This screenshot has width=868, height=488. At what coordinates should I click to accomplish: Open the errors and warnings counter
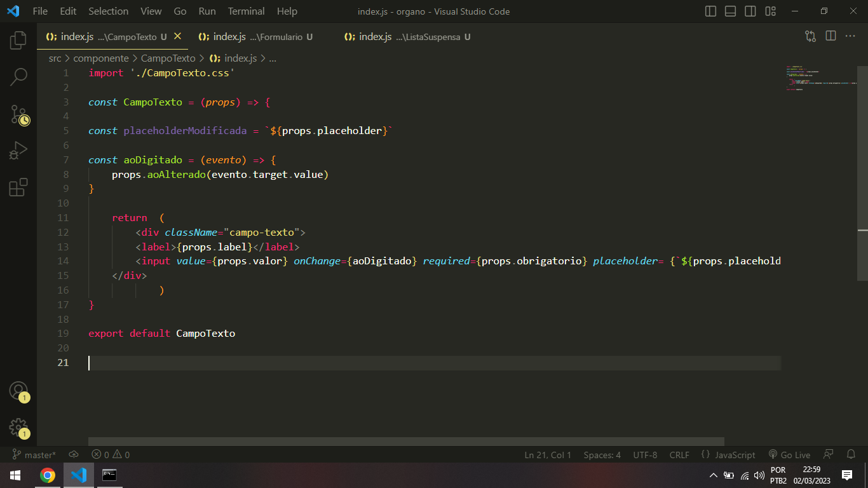click(111, 455)
